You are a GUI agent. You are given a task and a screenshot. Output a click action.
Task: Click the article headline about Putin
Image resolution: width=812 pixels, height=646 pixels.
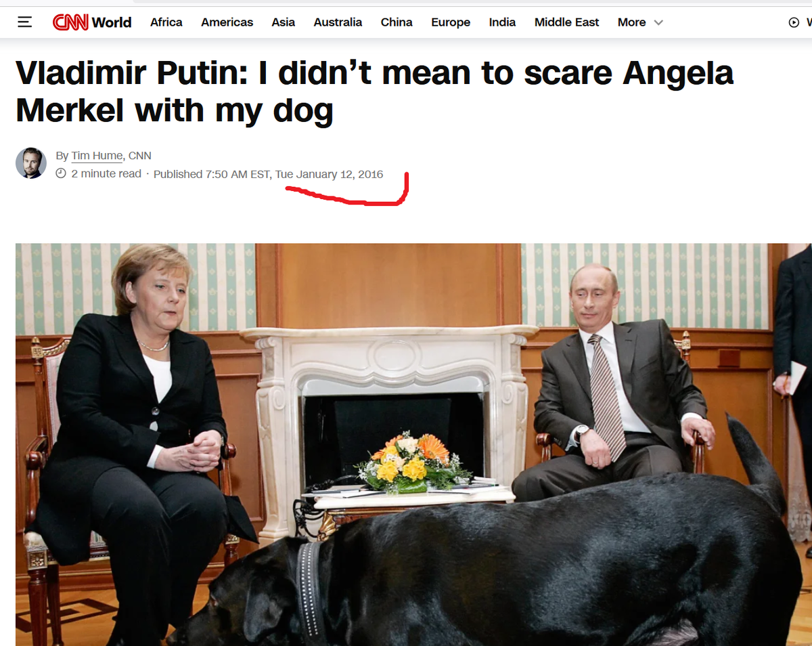pos(374,91)
